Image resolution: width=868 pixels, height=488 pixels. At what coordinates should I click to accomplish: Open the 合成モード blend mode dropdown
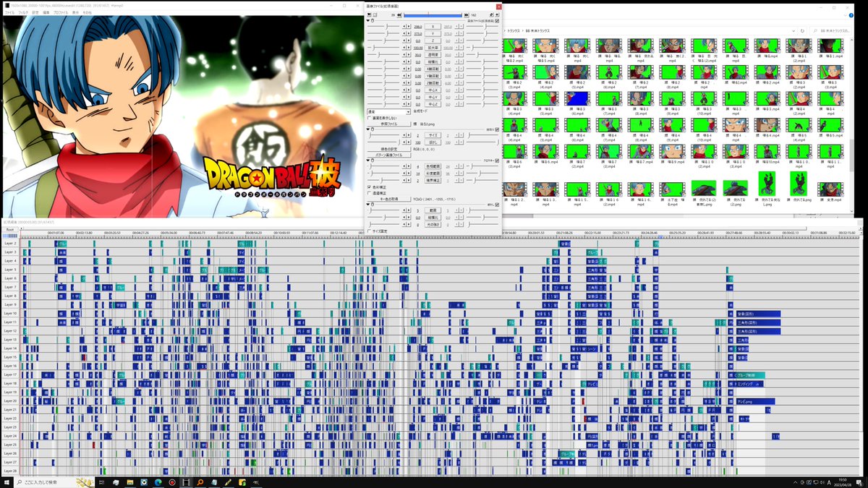(389, 111)
